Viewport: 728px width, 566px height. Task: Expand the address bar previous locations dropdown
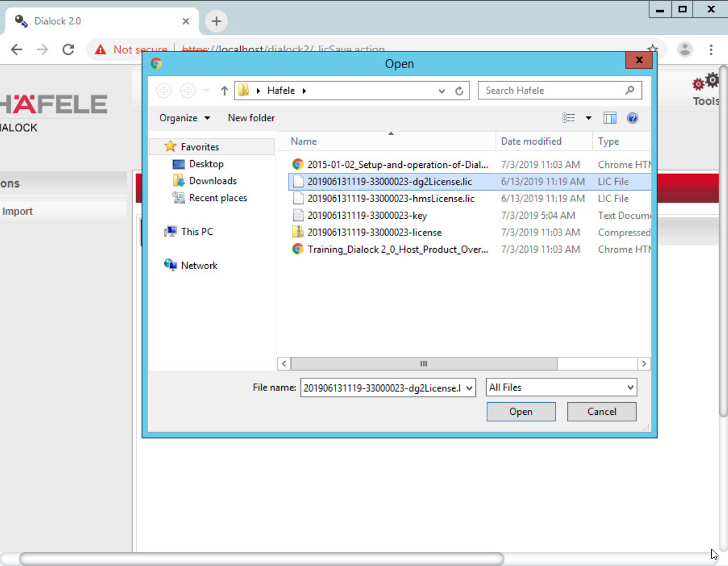click(x=442, y=91)
